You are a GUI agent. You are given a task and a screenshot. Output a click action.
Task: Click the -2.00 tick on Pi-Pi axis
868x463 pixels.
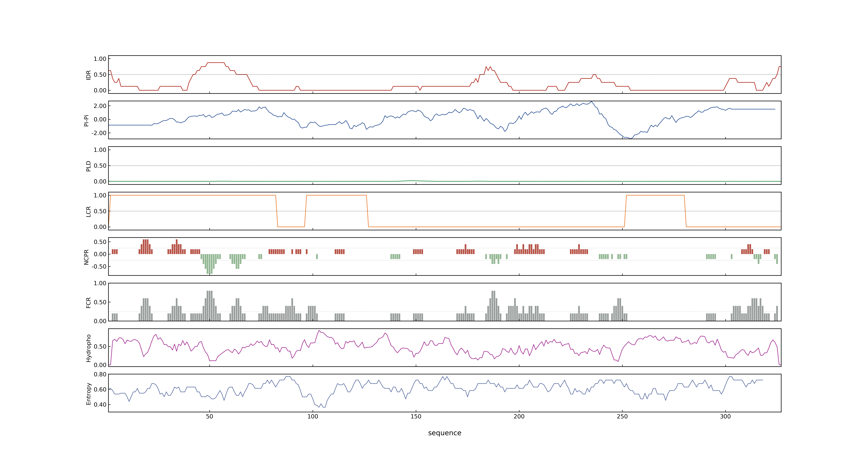coord(99,133)
